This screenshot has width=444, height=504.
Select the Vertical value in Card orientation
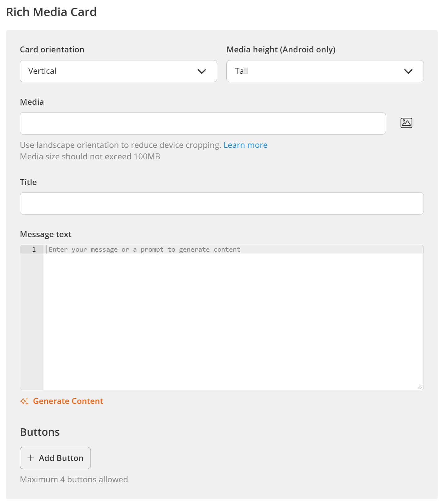(x=42, y=71)
